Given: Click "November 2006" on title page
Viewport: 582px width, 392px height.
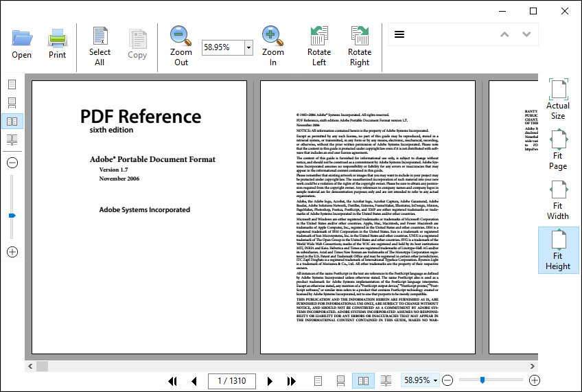Looking at the screenshot, I should click(119, 178).
